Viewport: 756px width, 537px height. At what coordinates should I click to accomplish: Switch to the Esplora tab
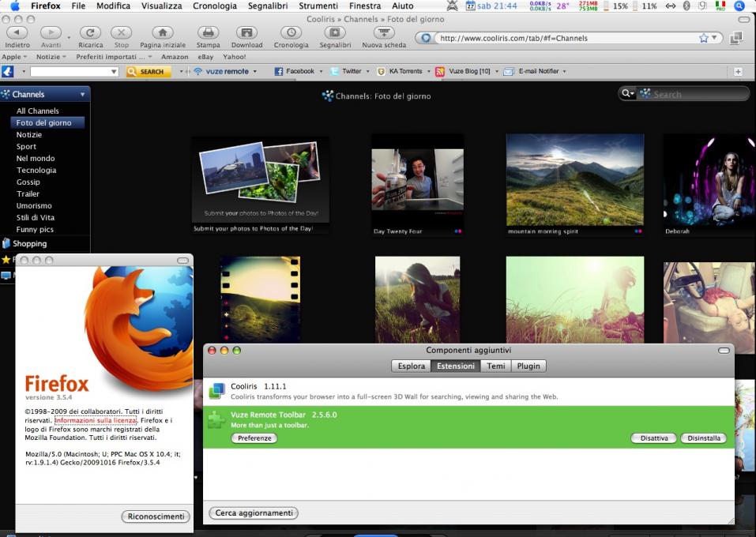[x=412, y=366]
